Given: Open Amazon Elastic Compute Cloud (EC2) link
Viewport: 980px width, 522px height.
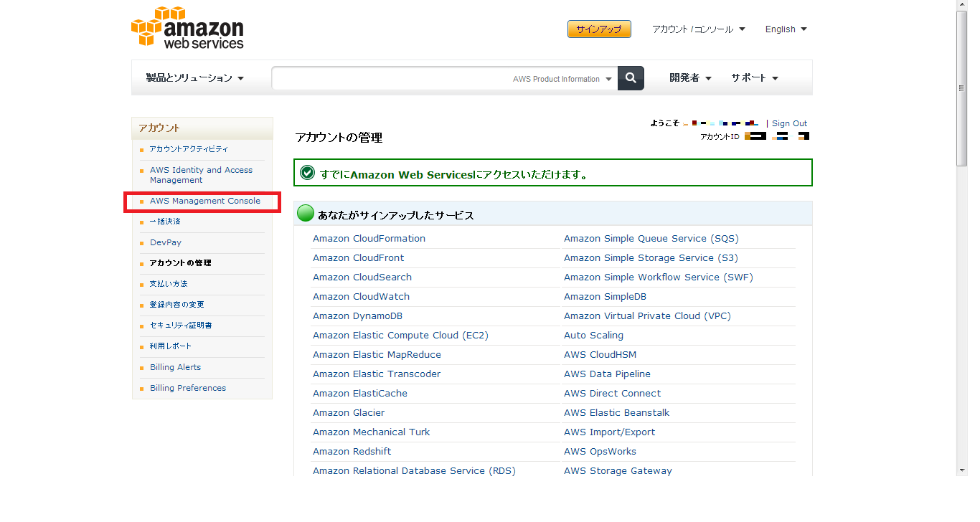Looking at the screenshot, I should pos(400,336).
